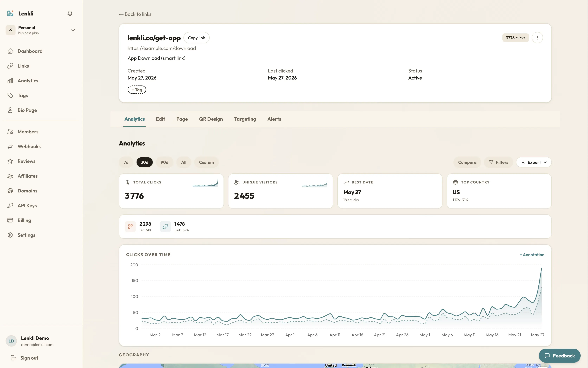The image size is (588, 368).
Task: Click the Bio Page person icon
Action: tap(10, 110)
